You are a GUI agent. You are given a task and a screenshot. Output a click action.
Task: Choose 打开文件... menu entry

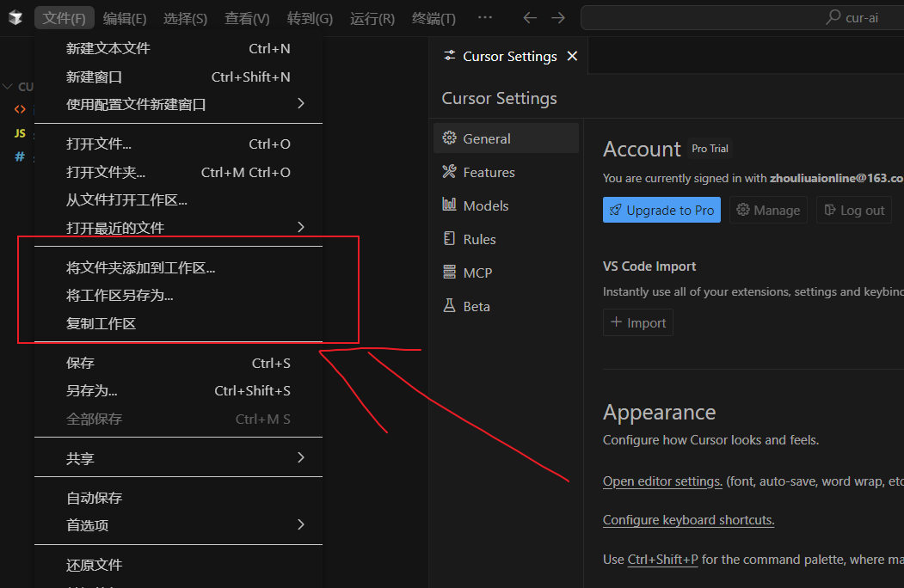[x=178, y=144]
